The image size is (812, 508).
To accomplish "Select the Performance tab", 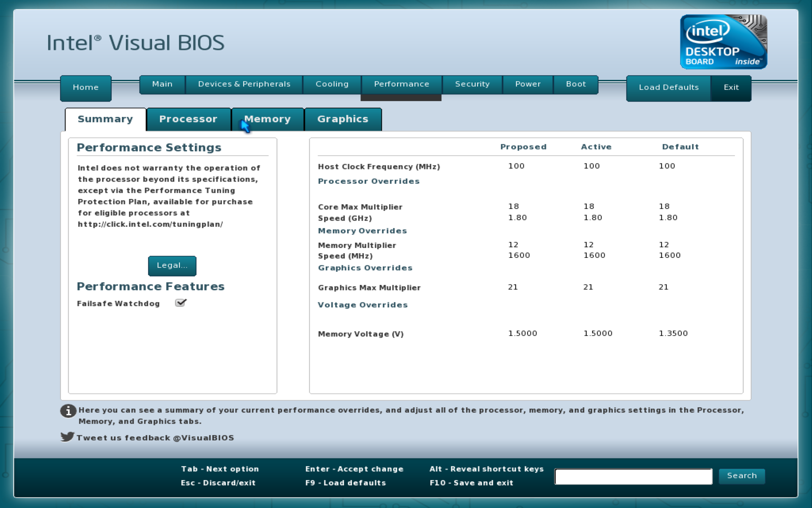I will [x=401, y=84].
